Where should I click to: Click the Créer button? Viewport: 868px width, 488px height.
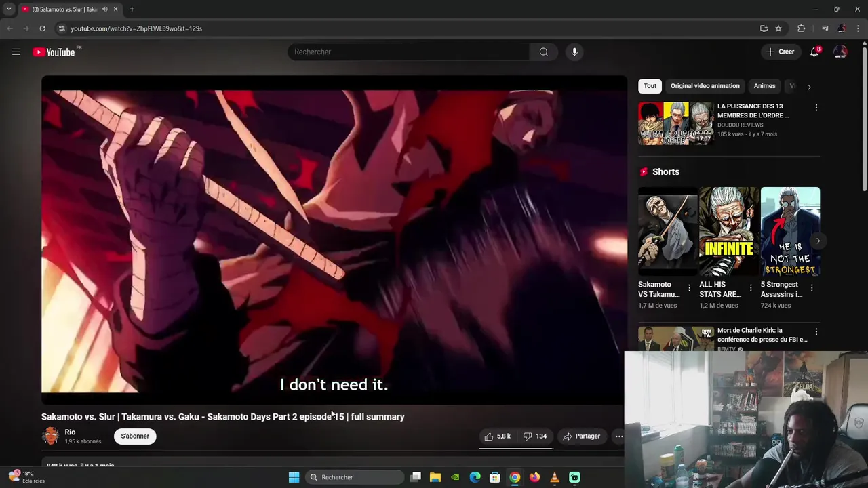[x=781, y=52]
